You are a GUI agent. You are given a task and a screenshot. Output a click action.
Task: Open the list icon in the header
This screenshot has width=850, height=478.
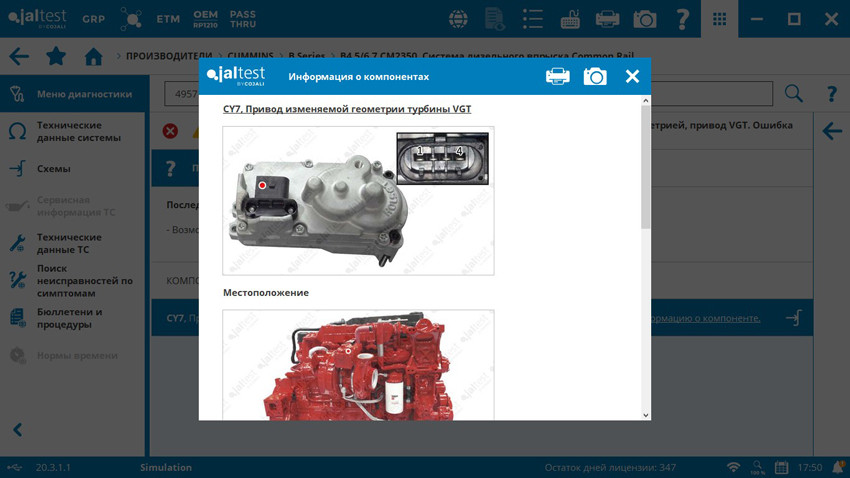532,19
